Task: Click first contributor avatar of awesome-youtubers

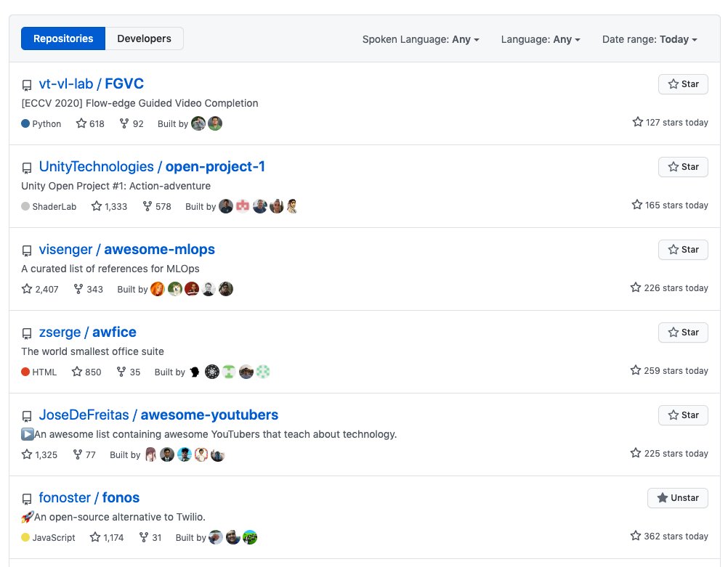Action: coord(150,454)
